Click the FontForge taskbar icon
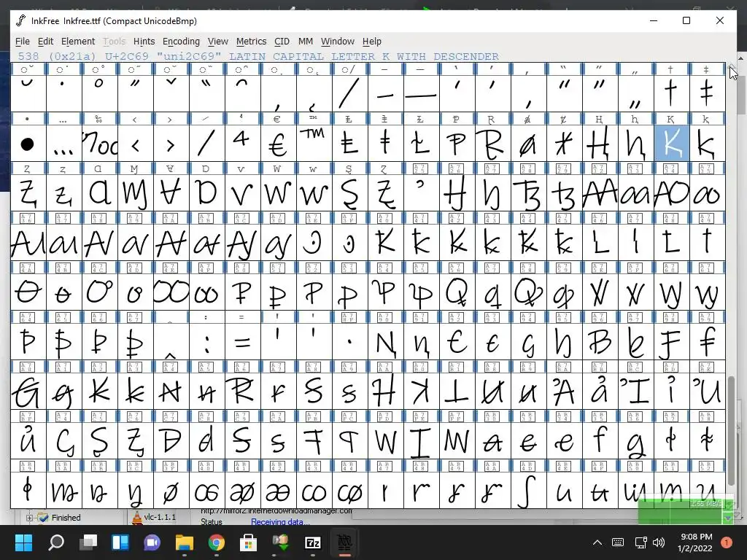 344,542
